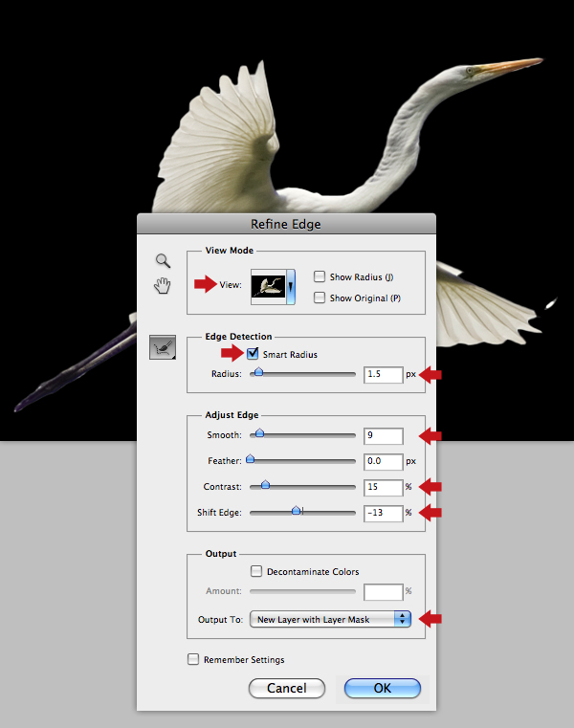Uncheck the Smart Radius checkbox
Viewport: 574px width, 728px height.
click(x=253, y=354)
